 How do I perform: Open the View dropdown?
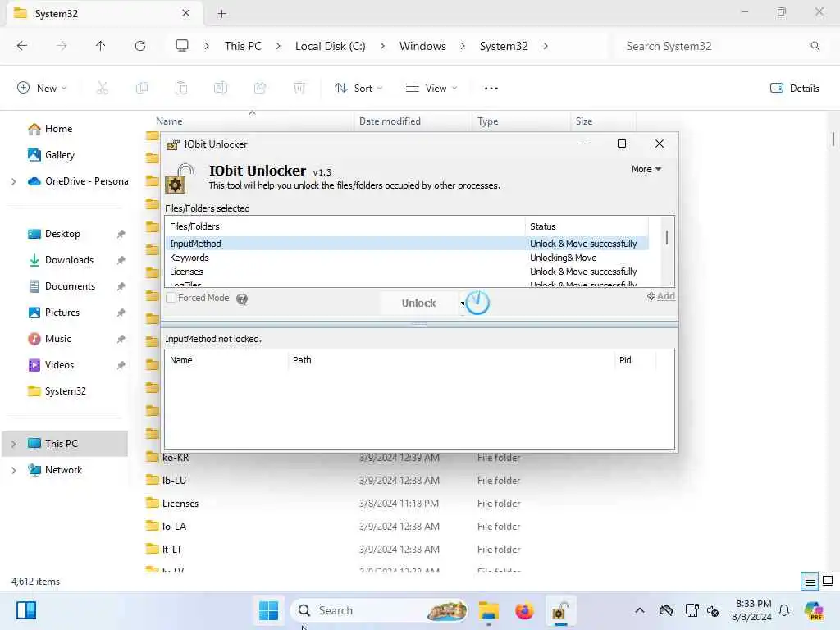431,89
